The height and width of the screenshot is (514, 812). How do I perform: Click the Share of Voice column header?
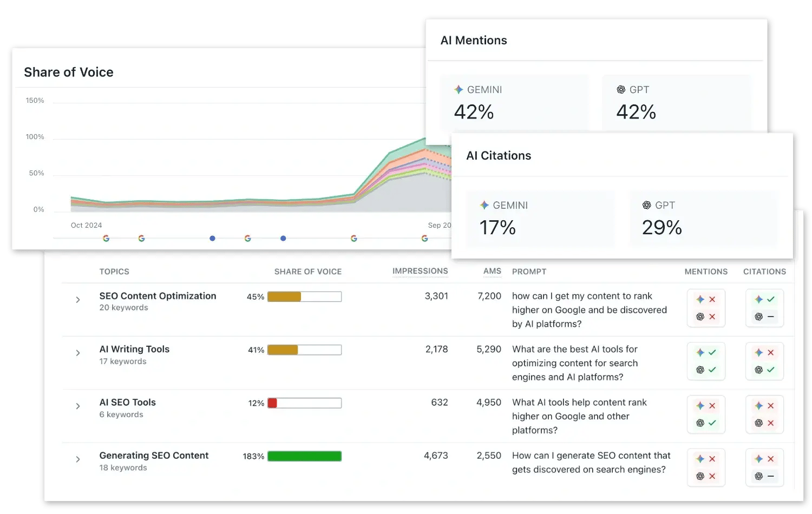tap(307, 272)
